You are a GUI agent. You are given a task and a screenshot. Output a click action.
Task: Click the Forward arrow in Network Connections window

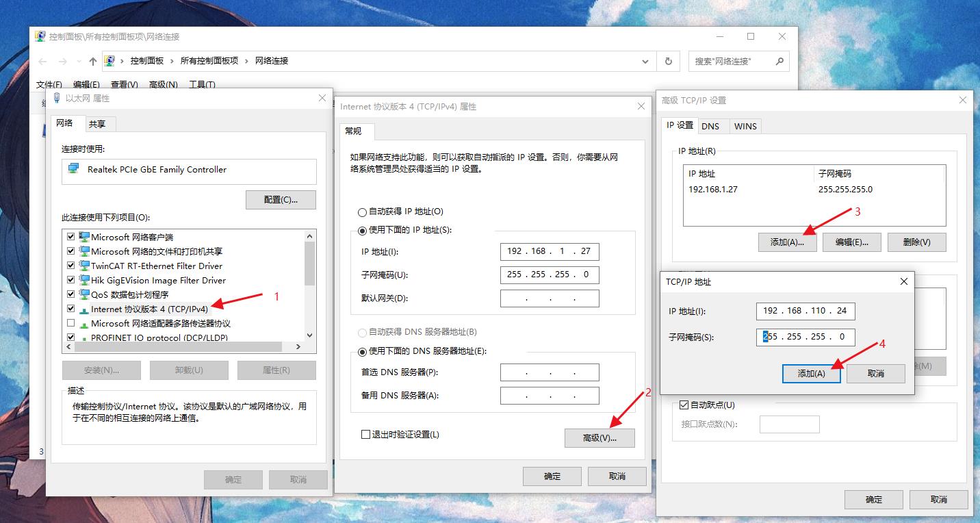(63, 62)
